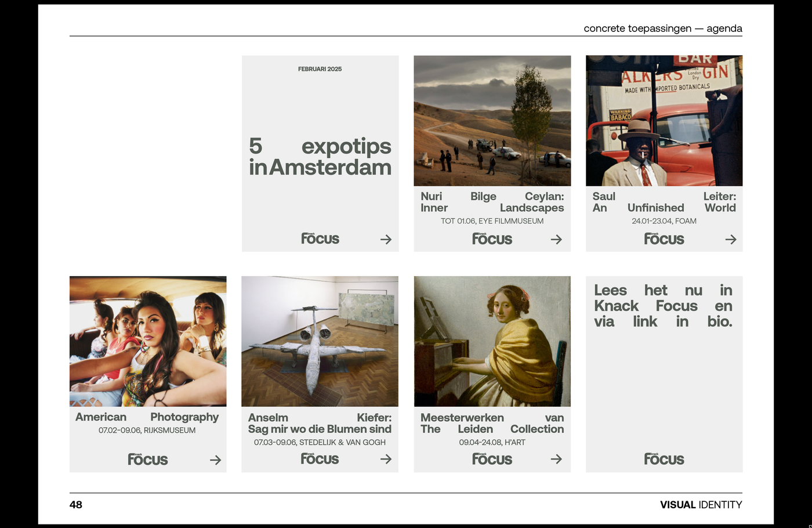
Task: Click the text 'Lees het nu in Knack Focus en via link in bio.'
Action: pyautogui.click(x=664, y=306)
